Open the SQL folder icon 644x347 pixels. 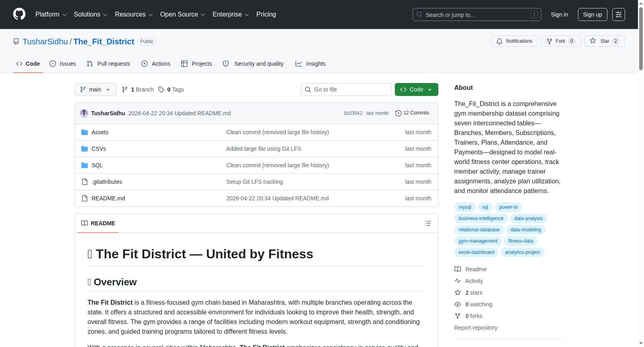point(85,165)
